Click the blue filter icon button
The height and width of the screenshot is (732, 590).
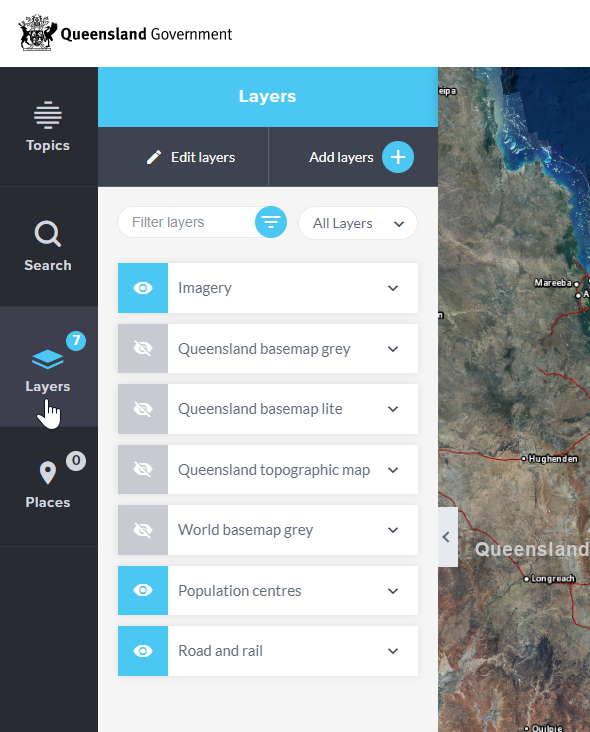tap(271, 222)
